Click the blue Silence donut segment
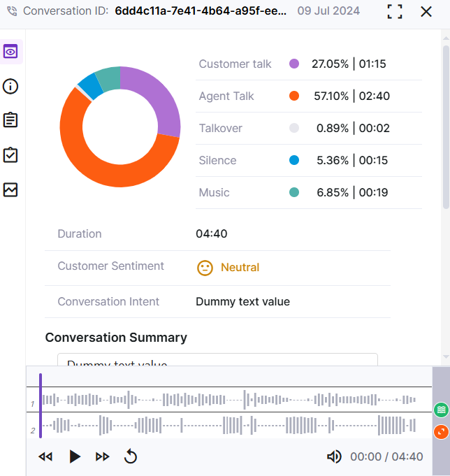Screen dimensions: 450x476 91,87
